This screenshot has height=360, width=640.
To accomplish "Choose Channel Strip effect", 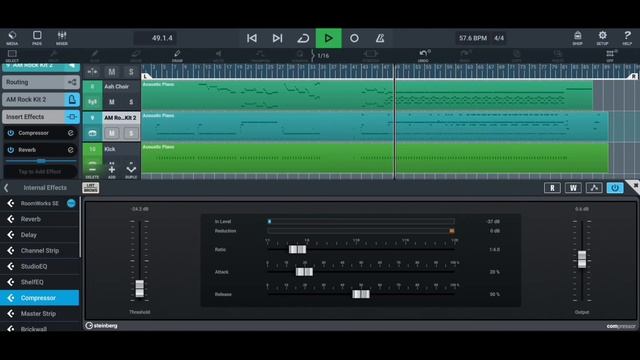I will point(40,251).
